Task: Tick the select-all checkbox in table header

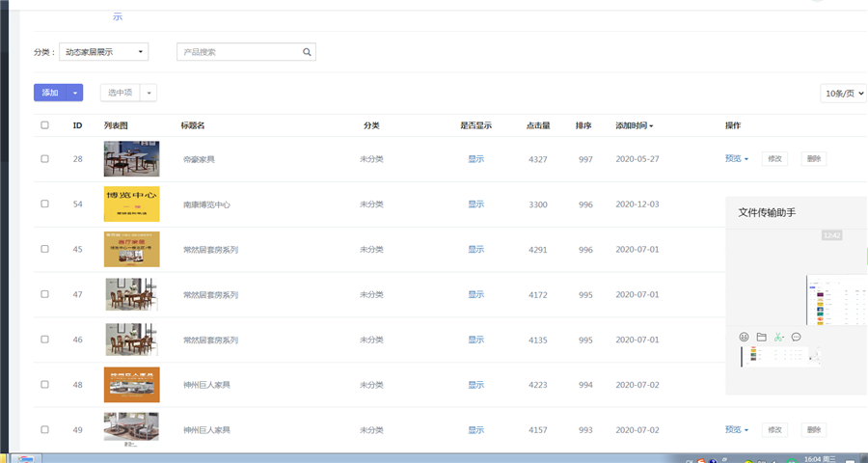Action: [x=44, y=125]
